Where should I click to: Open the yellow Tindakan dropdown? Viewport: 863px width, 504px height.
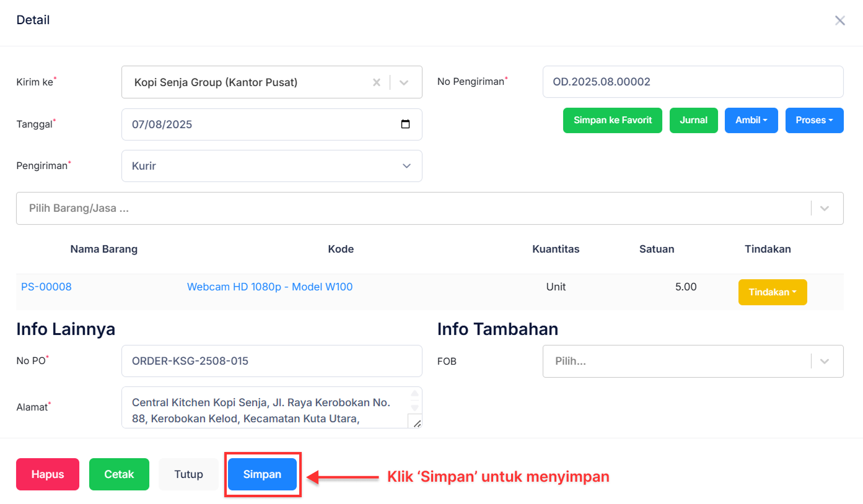pos(773,292)
